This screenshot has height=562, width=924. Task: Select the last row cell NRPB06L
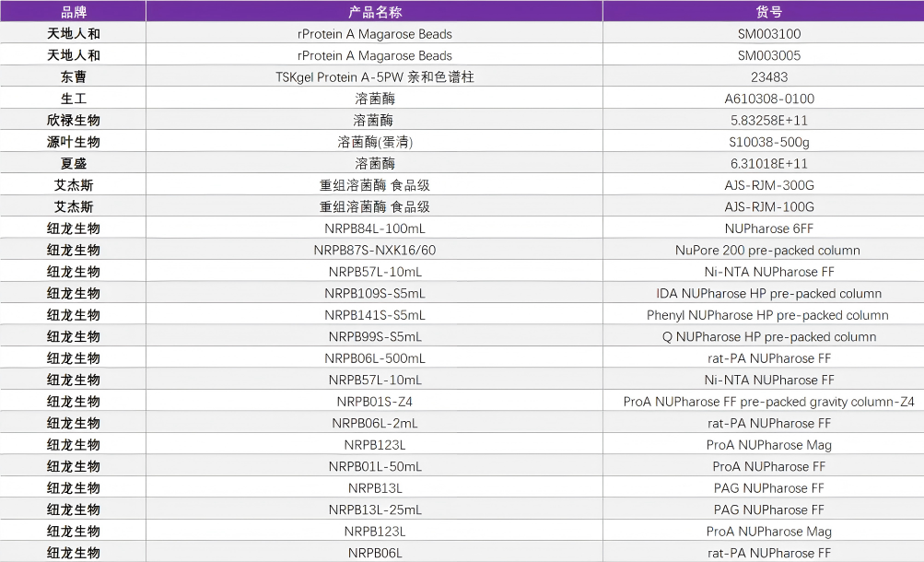375,553
